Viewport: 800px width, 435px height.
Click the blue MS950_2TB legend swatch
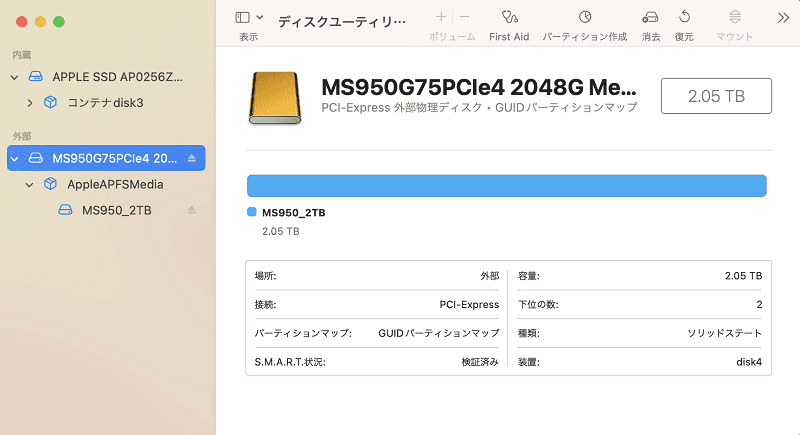point(252,212)
